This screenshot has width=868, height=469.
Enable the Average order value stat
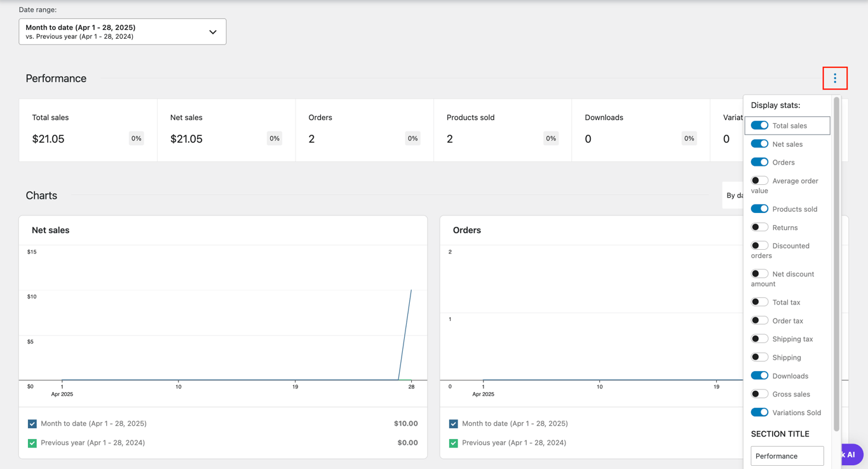coord(759,180)
